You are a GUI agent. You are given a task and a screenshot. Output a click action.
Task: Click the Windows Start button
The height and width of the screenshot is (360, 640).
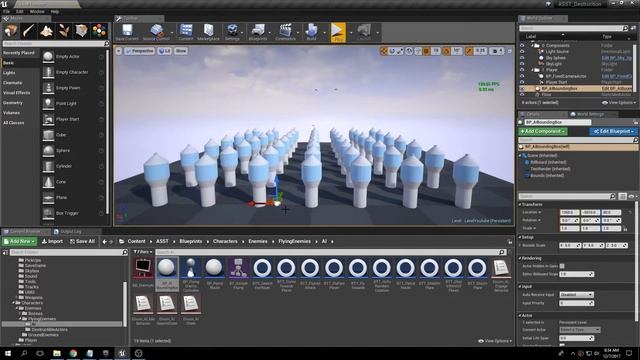pos(8,353)
